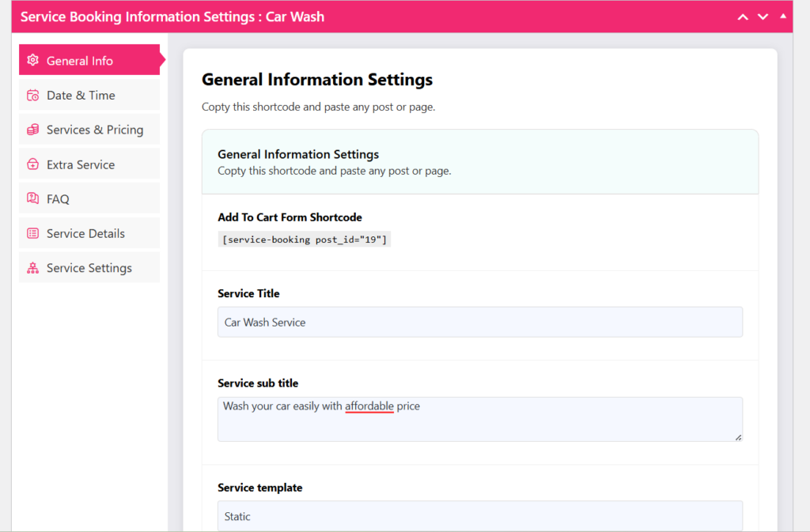Move the meta box down with the down chevron

(763, 17)
